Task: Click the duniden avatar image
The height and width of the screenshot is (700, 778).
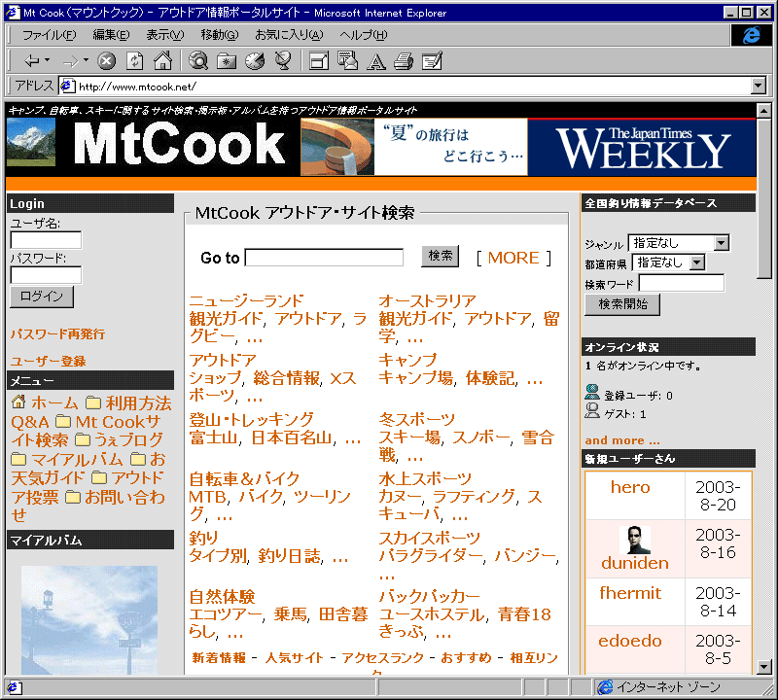Action: click(x=635, y=540)
